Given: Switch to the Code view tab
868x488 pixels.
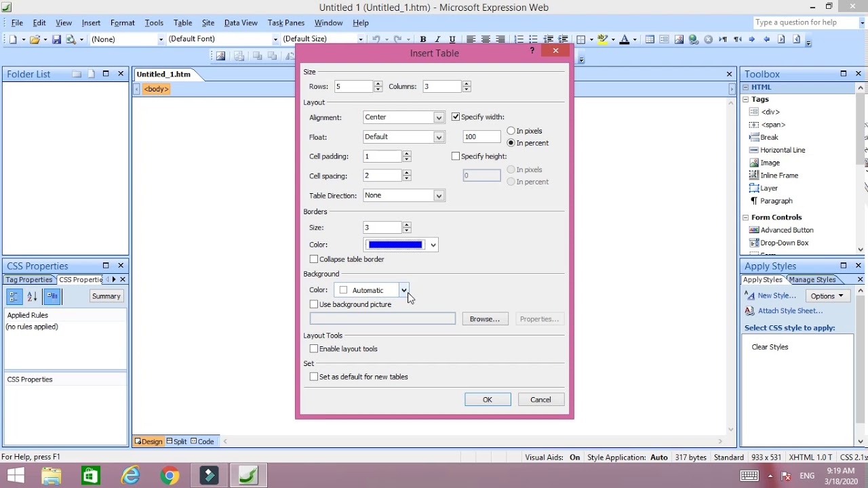Looking at the screenshot, I should (202, 442).
